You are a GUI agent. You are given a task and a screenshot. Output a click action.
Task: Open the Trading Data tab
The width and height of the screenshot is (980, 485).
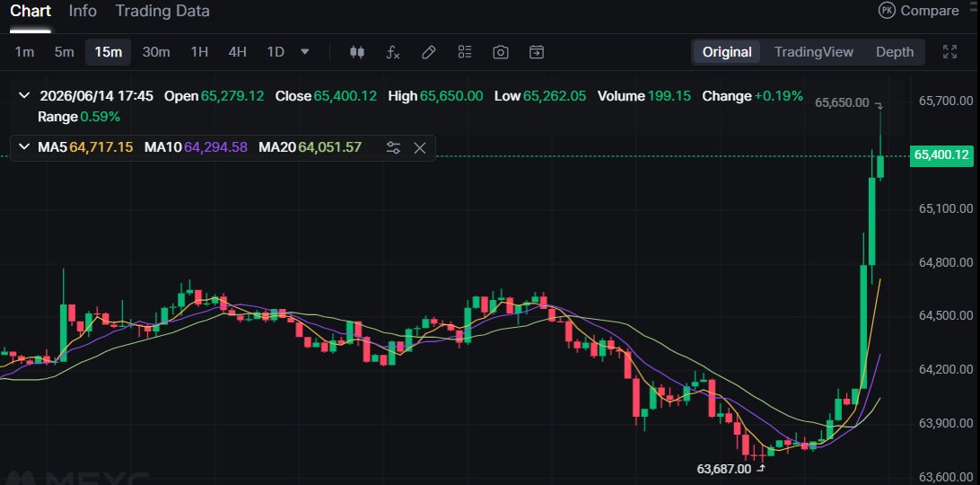(162, 11)
